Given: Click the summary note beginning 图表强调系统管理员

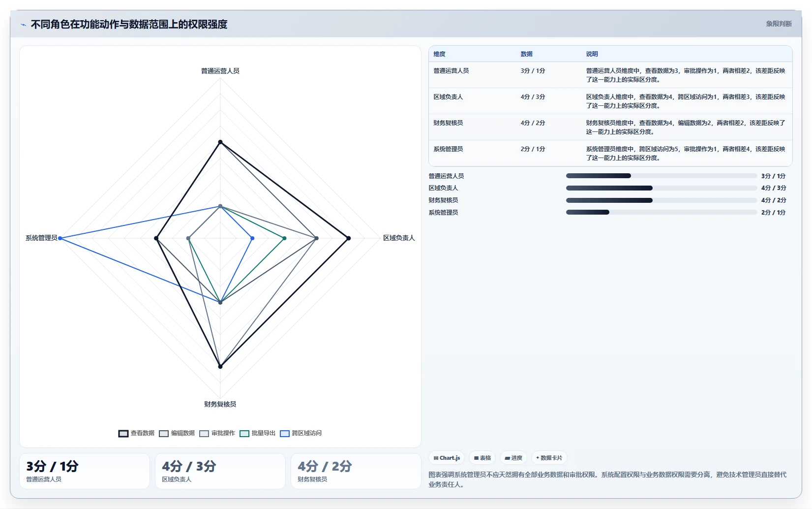Looking at the screenshot, I should pos(607,479).
